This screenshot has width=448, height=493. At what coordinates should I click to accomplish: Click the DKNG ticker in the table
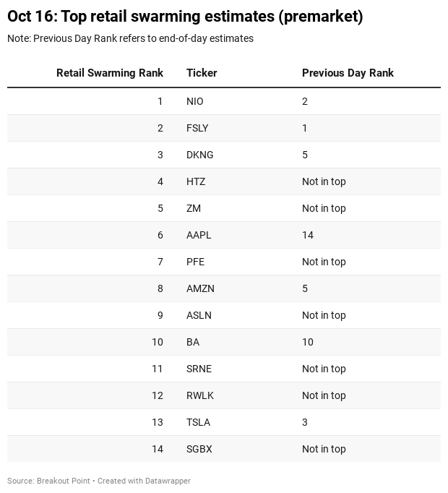(200, 155)
